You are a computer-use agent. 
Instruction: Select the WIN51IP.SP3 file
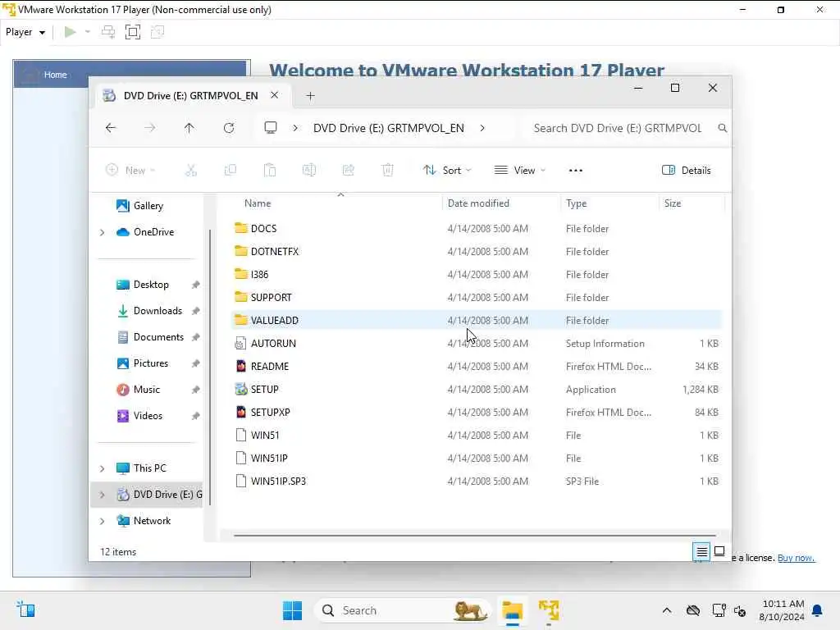pyautogui.click(x=477, y=481)
